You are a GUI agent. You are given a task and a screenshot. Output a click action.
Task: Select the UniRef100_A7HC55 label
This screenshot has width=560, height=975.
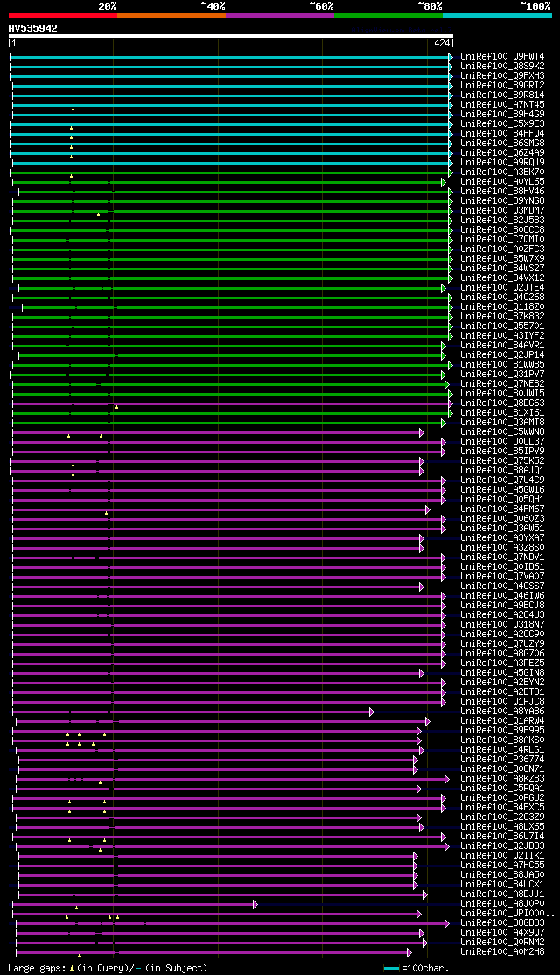(x=503, y=866)
